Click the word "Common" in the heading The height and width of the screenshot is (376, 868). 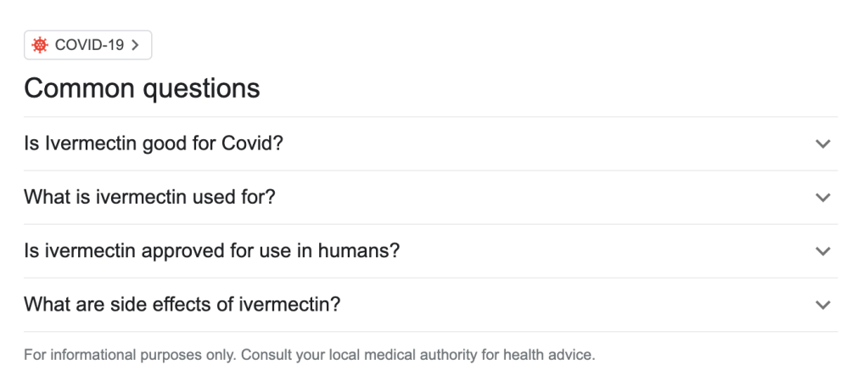click(x=77, y=88)
